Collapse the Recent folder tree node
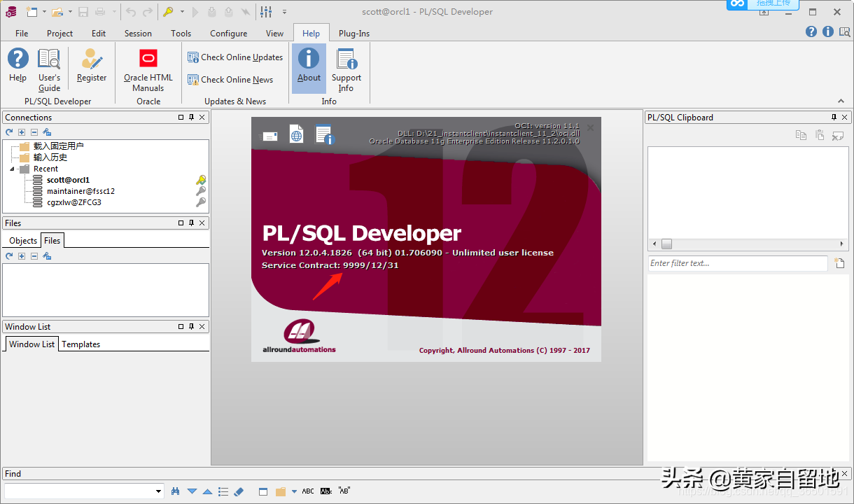The height and width of the screenshot is (504, 854). click(12, 169)
